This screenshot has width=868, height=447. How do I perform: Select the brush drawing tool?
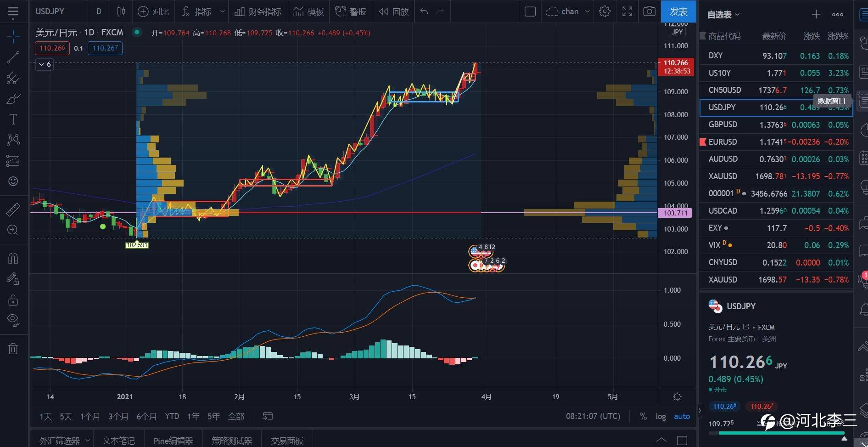point(13,99)
